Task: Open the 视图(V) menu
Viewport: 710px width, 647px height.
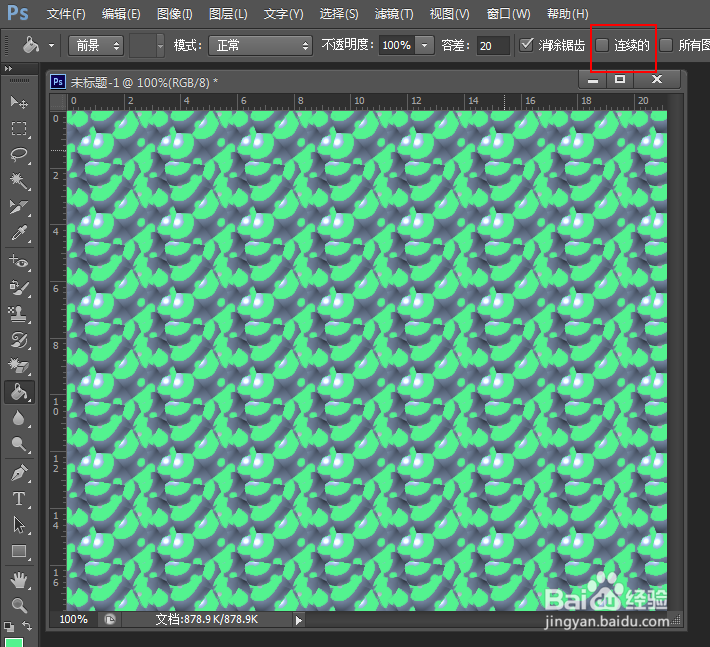Action: [450, 14]
